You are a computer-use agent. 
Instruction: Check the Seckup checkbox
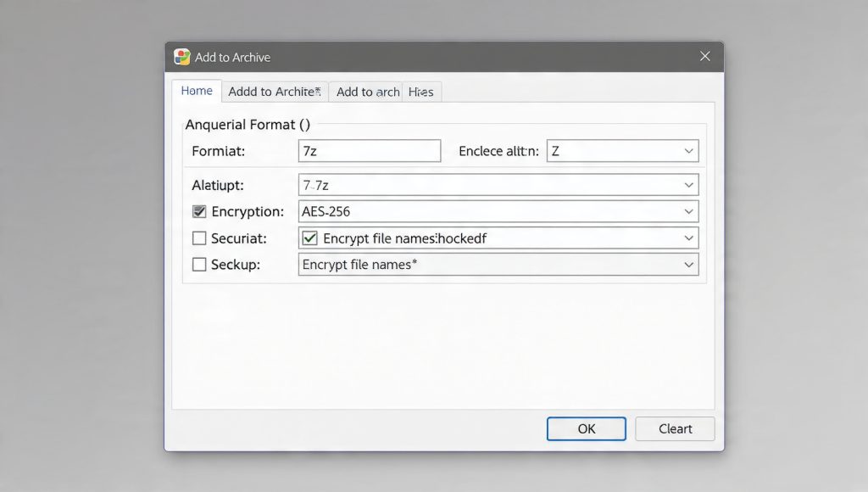coord(199,265)
